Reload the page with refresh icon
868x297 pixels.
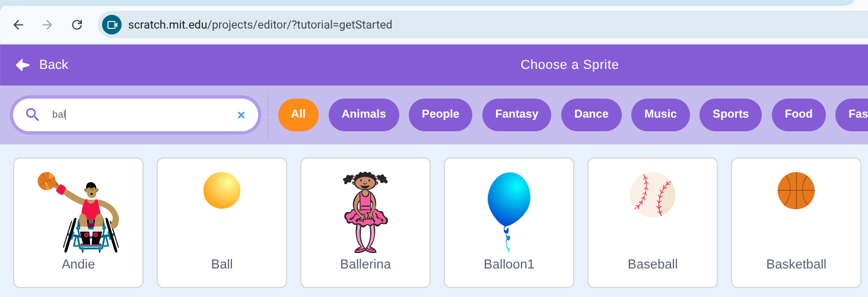[x=77, y=25]
